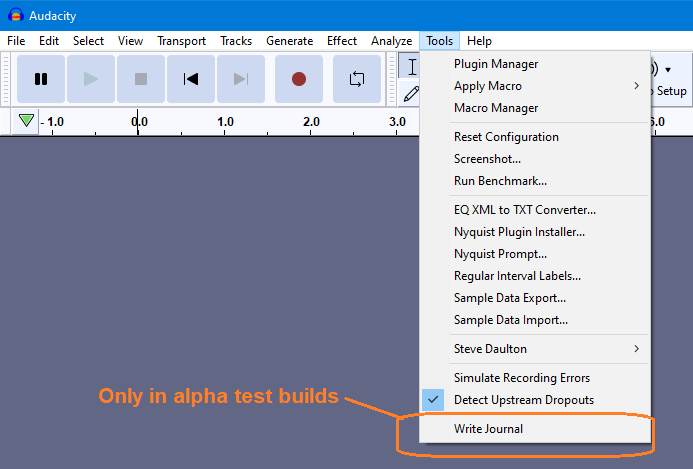Select the Selection (I-beam) tool
The width and height of the screenshot is (693, 469).
tap(411, 67)
